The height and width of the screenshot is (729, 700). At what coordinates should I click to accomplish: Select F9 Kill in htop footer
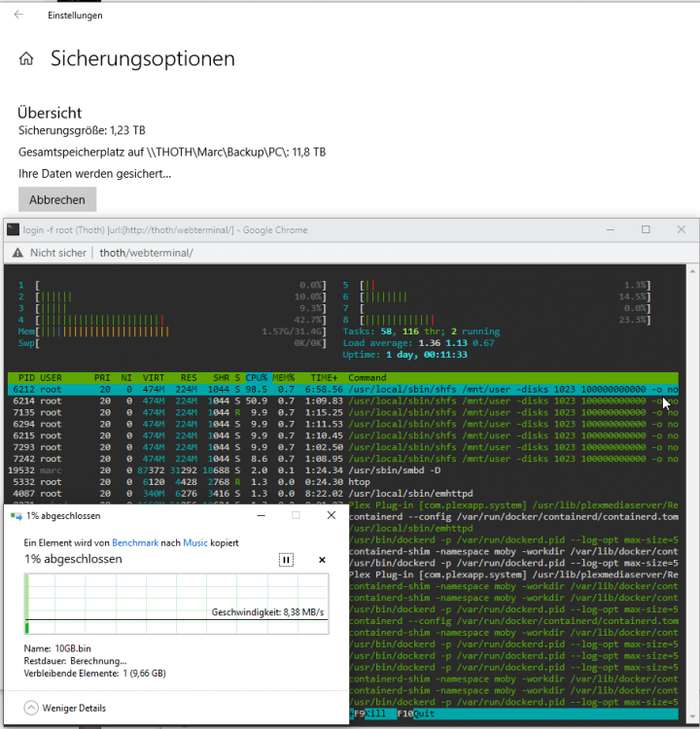[369, 713]
